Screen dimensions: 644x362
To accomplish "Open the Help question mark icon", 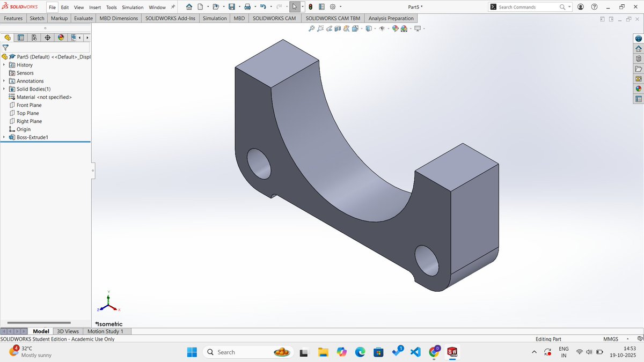I will coord(594,7).
